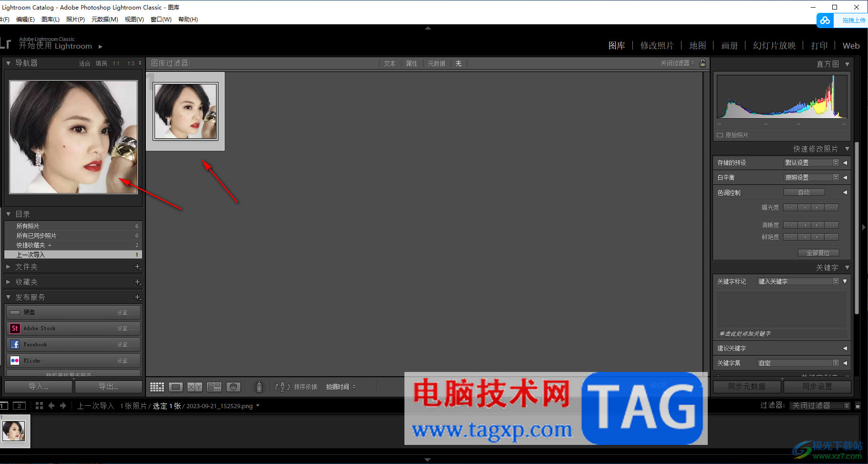868x464 pixels.
Task: Open Print (打印) module
Action: coord(819,46)
